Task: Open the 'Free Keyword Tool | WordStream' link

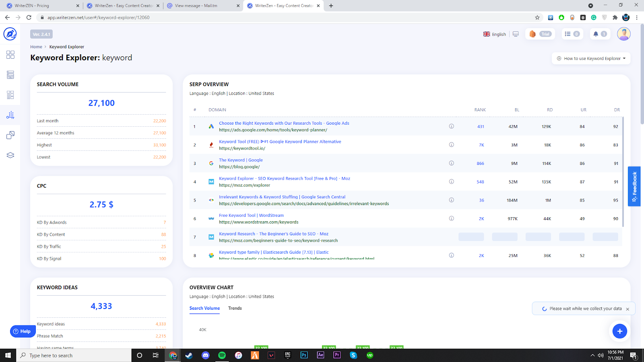Action: 251,215
